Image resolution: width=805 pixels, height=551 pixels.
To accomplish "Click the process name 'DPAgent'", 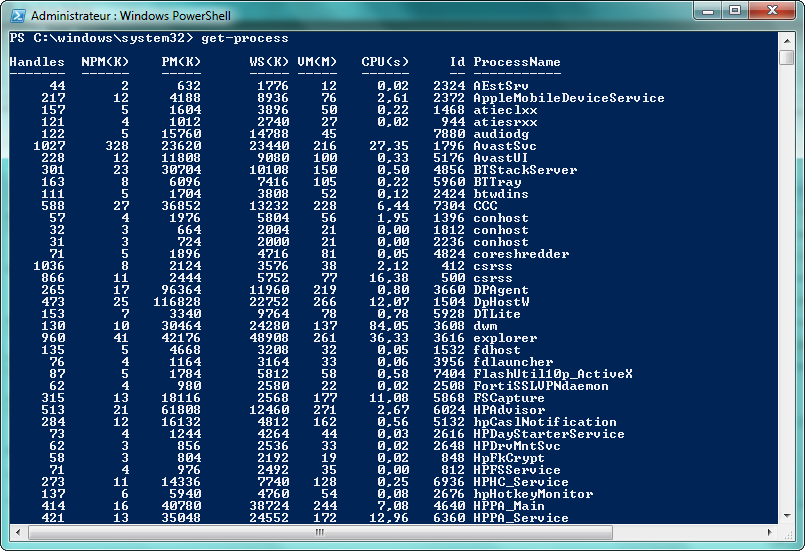I will pos(501,290).
